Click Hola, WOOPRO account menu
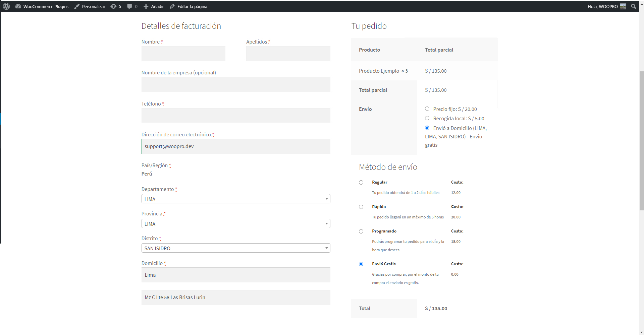Screen dimensions: 644x335 click(602, 6)
